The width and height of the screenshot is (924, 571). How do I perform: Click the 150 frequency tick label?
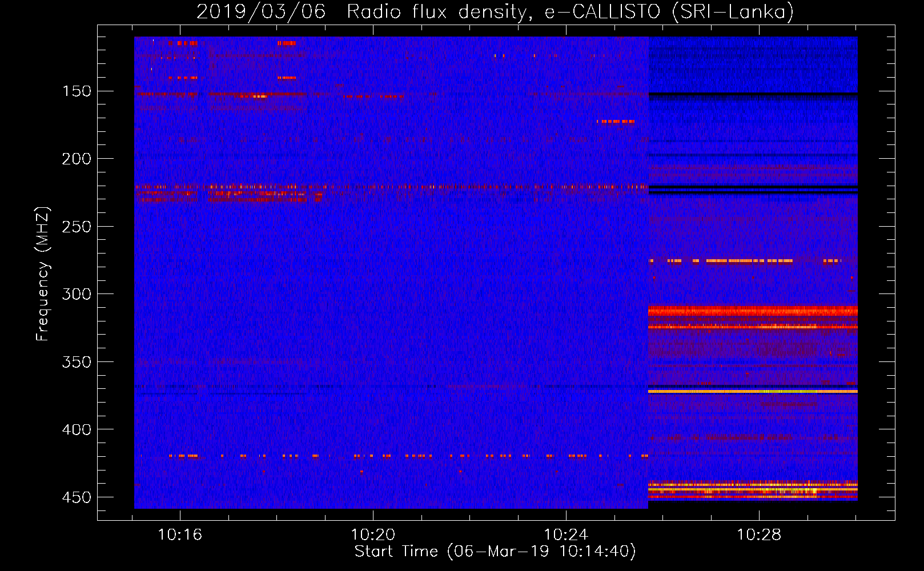(x=77, y=91)
